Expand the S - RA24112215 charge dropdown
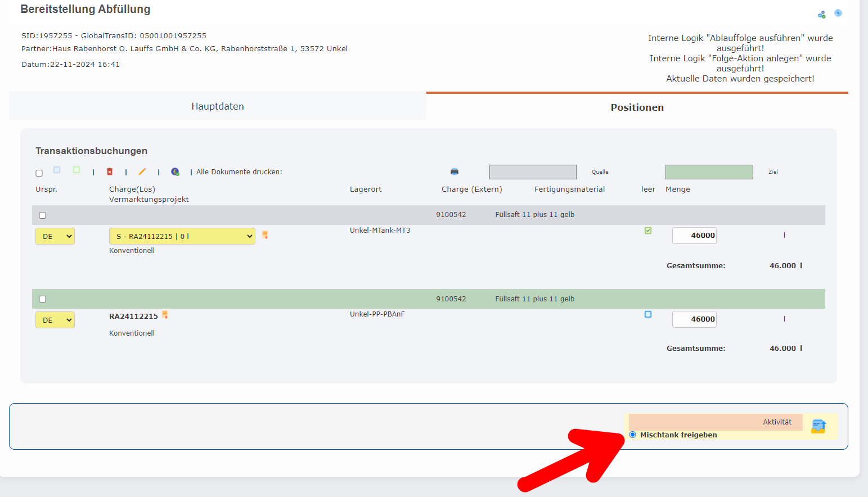This screenshot has width=868, height=497. (x=182, y=236)
